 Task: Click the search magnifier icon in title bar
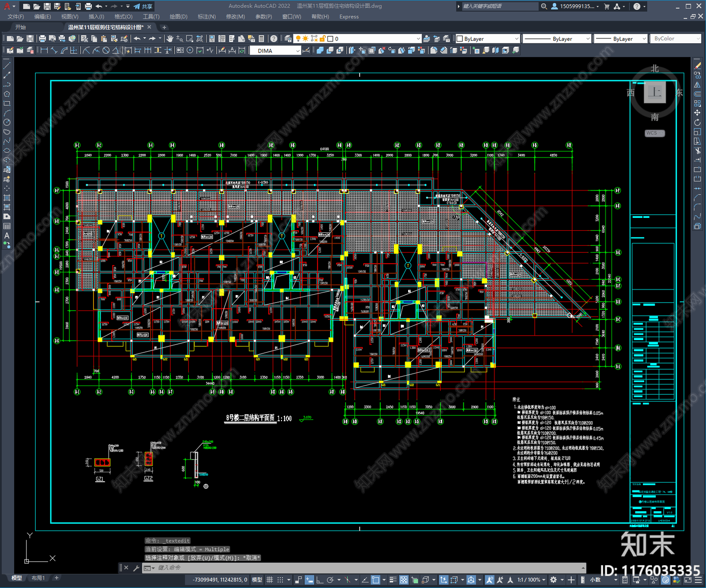544,6
